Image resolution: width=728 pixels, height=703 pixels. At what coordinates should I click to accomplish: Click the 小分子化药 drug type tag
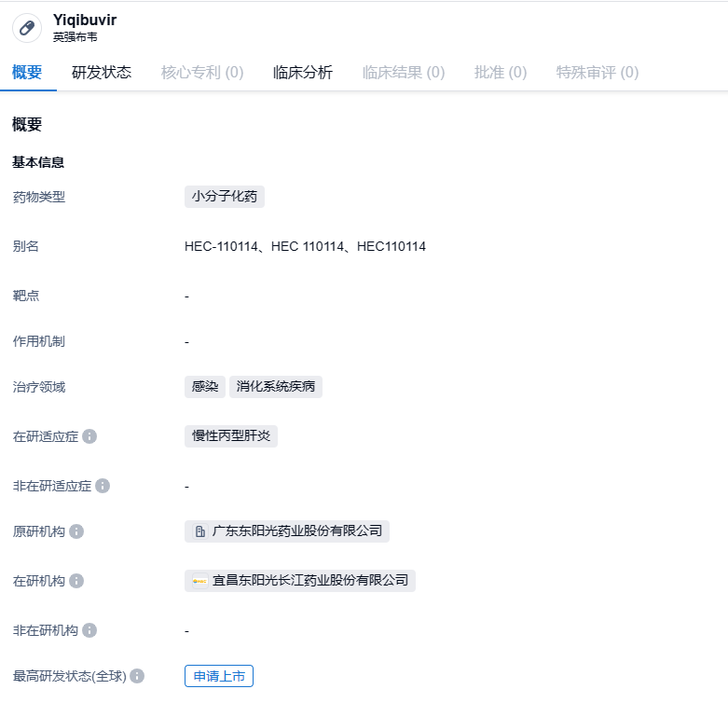225,197
